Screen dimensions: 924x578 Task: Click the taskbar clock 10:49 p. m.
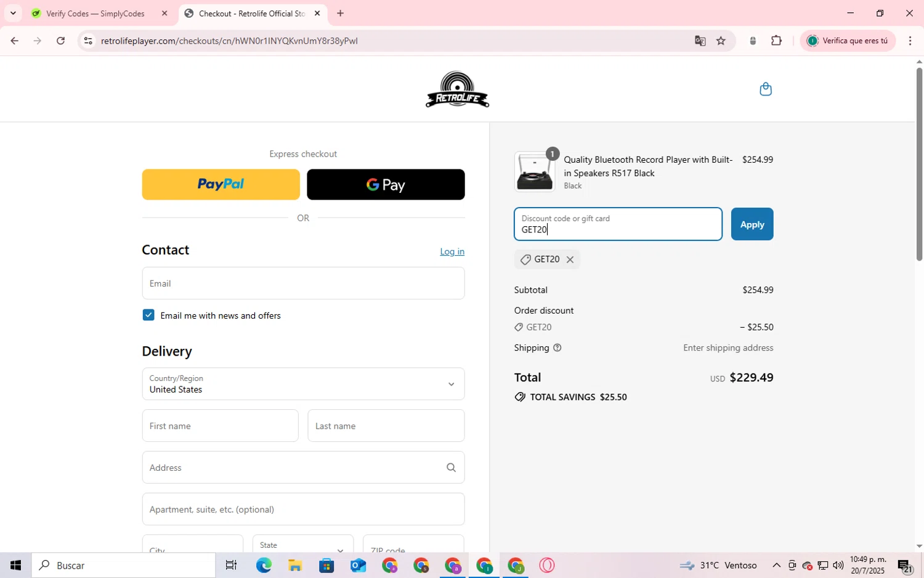pyautogui.click(x=867, y=565)
